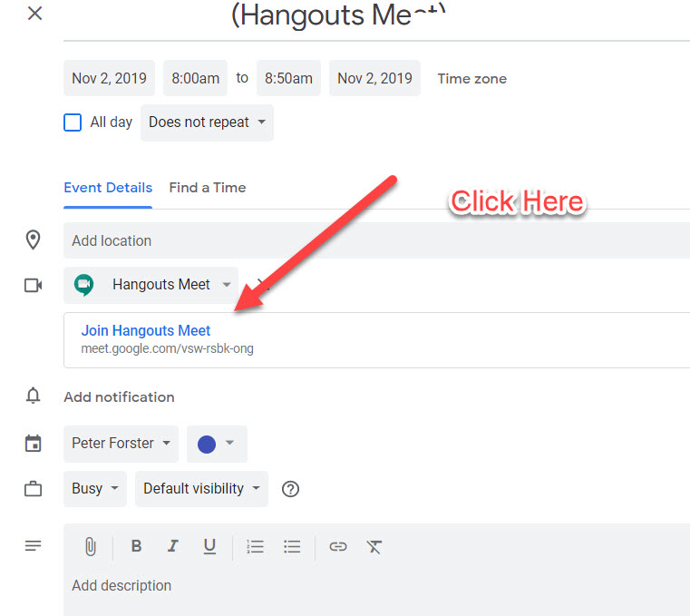Screen dimensions: 690x616
Task: Toggle italic formatting in description
Action: tap(173, 546)
